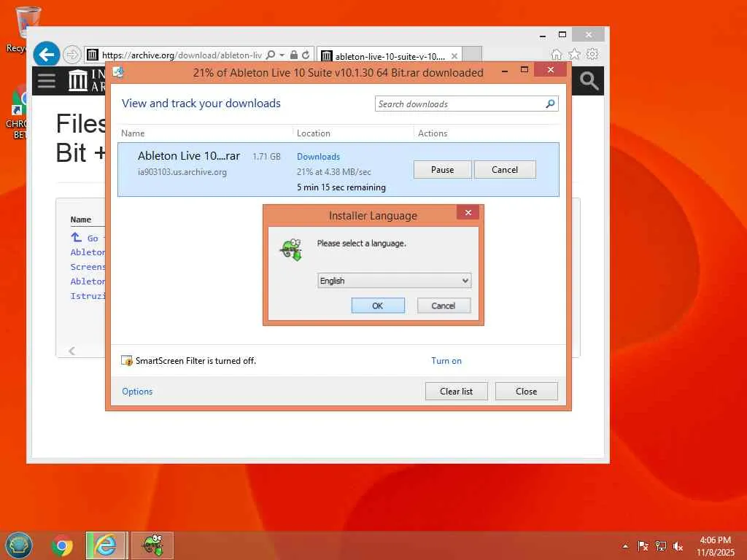Image resolution: width=747 pixels, height=560 pixels.
Task: Open the Action Center flag icon
Action: pyautogui.click(x=643, y=546)
